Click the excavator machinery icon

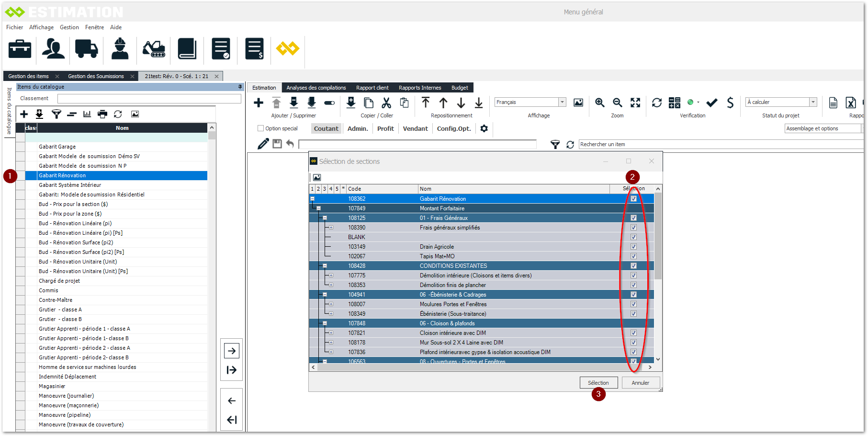click(x=154, y=49)
